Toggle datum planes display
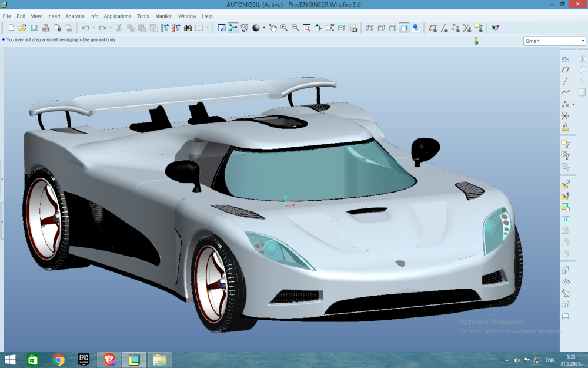The image size is (588, 368). click(432, 28)
